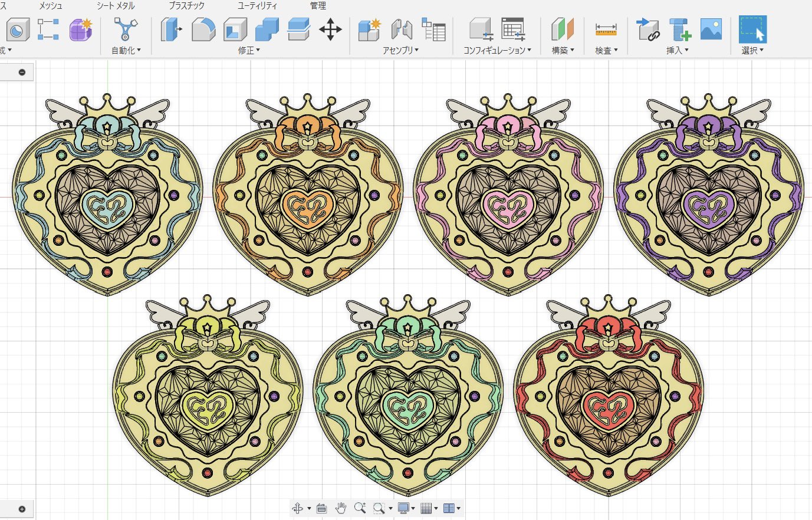Expand the bottom-left panel with plus button

click(x=22, y=509)
